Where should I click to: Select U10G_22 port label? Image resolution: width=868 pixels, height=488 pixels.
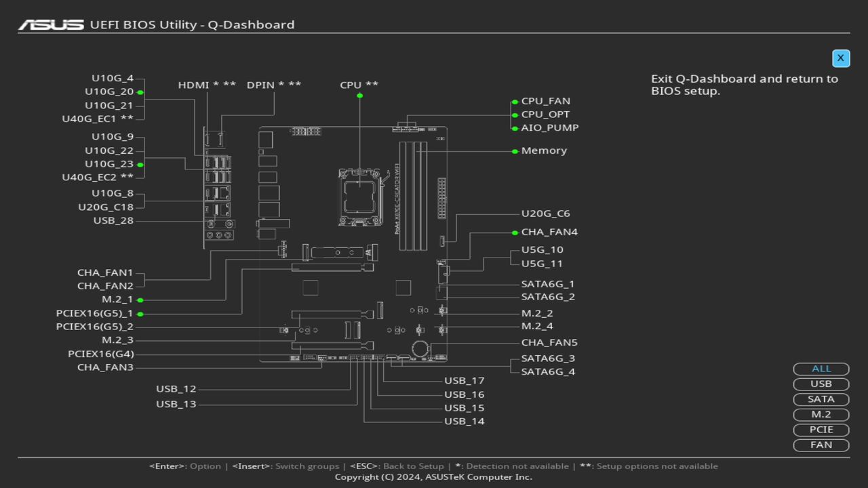(x=109, y=150)
